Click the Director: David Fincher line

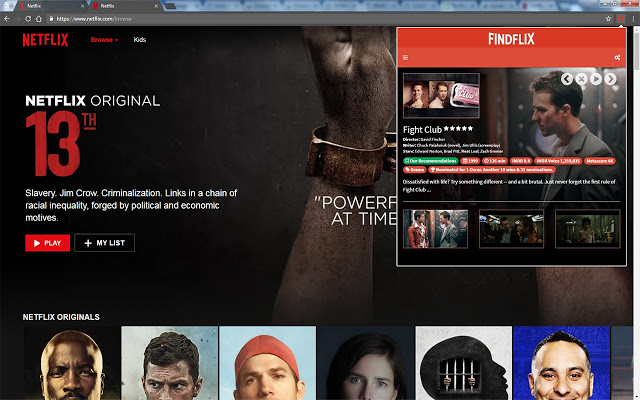coord(424,140)
